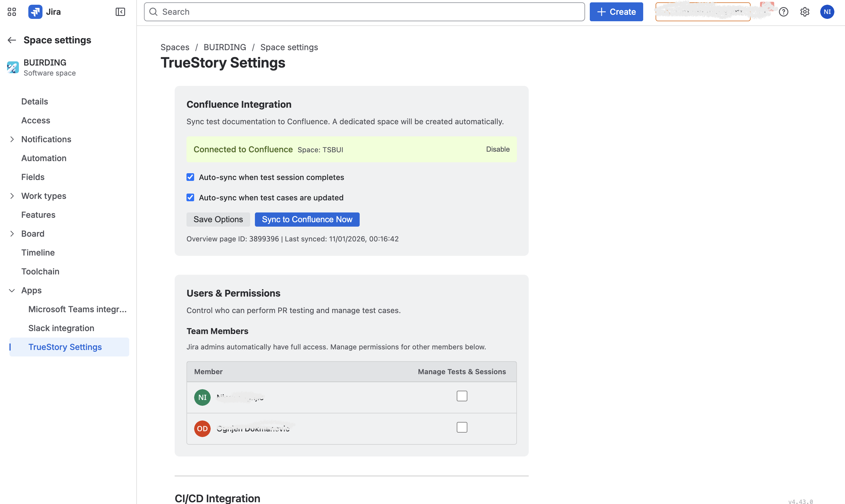Click the Create button
Viewport: 845px width, 504px height.
click(x=617, y=12)
